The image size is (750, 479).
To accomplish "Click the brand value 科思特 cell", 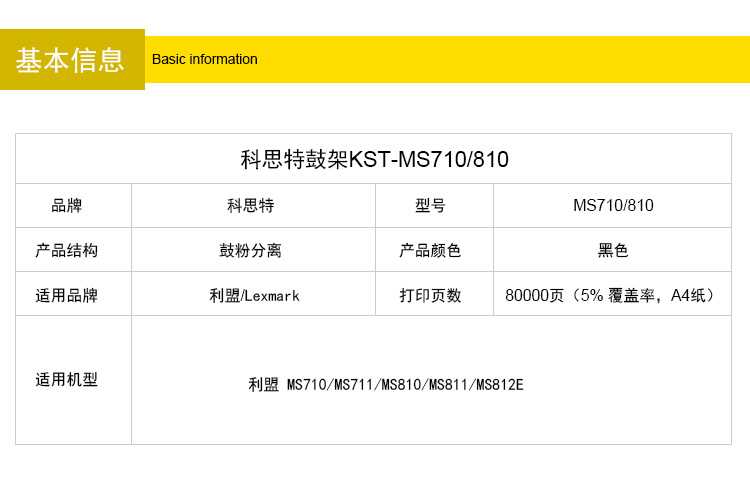I will pos(251,206).
